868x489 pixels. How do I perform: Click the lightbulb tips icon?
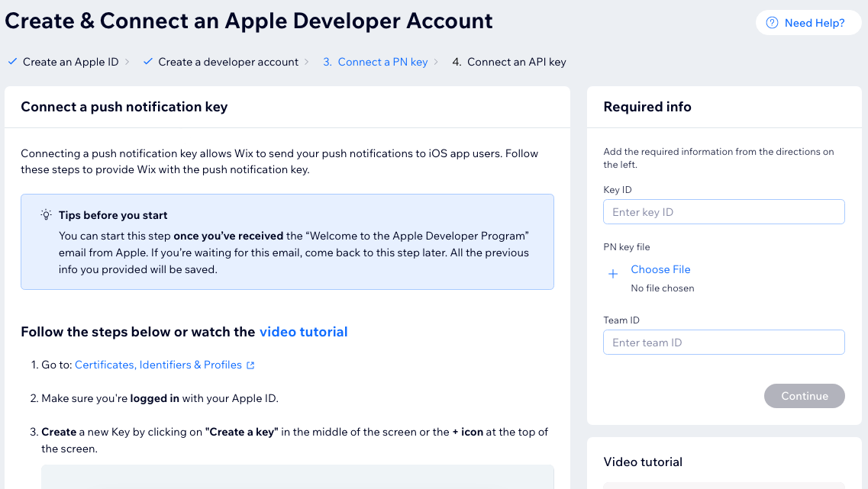pos(46,214)
